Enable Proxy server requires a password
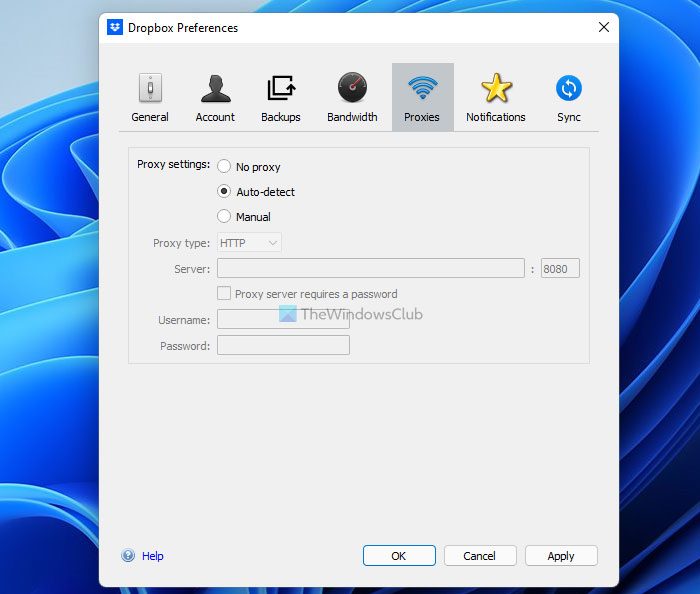 224,294
